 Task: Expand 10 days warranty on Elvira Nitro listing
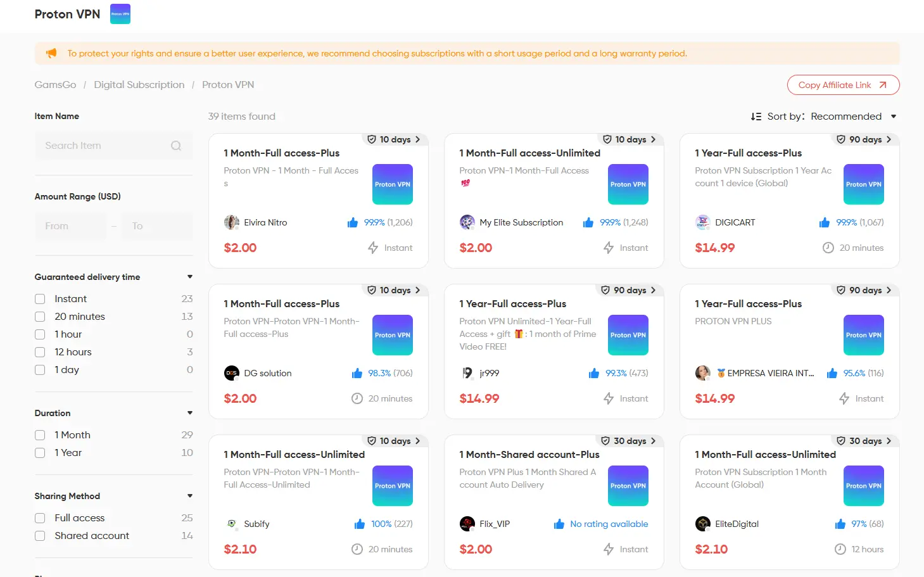(x=394, y=139)
